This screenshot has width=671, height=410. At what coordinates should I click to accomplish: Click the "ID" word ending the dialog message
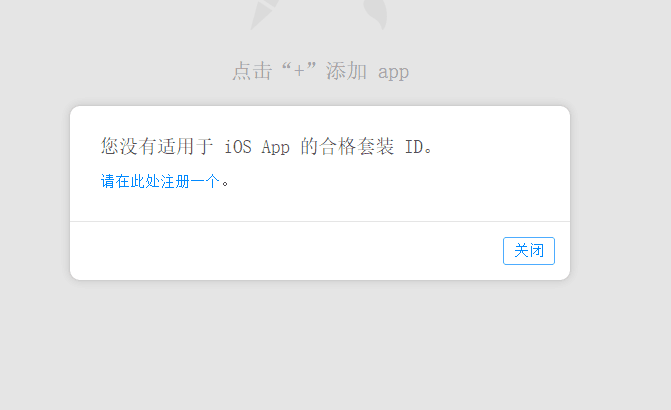(414, 147)
